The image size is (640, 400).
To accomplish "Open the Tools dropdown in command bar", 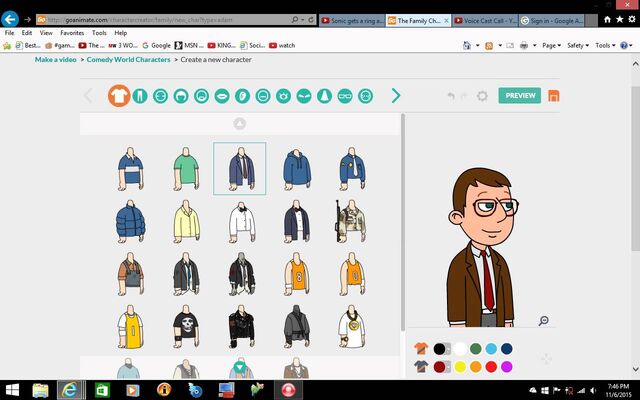I will (x=605, y=45).
